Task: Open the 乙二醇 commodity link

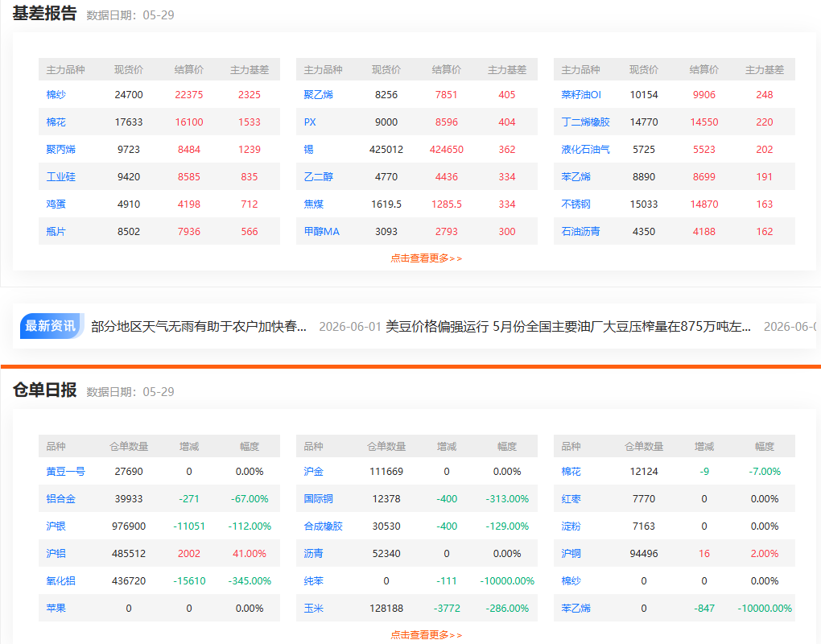Action: (x=319, y=177)
